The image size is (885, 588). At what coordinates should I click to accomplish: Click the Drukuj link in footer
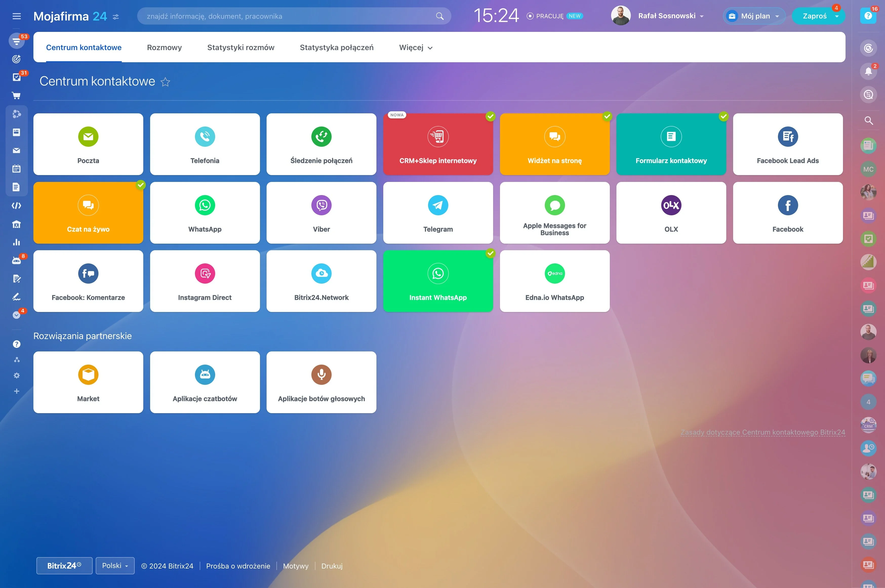coord(332,566)
